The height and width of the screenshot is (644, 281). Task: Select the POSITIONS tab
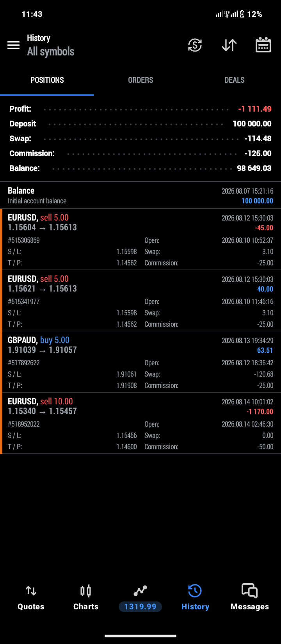tap(47, 80)
